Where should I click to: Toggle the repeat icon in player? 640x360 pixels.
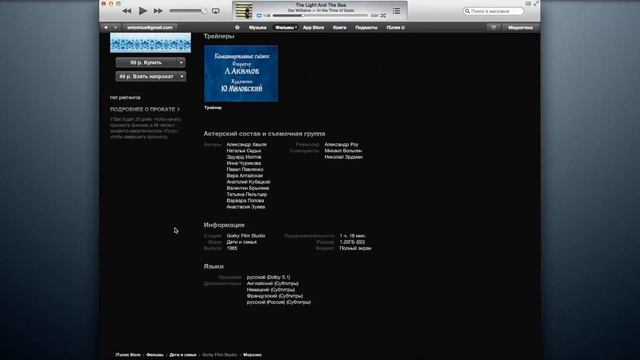click(259, 16)
